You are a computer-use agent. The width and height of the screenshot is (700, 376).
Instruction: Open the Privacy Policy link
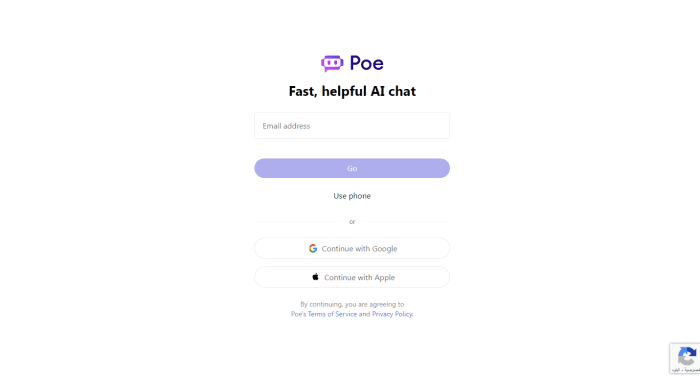pos(392,314)
